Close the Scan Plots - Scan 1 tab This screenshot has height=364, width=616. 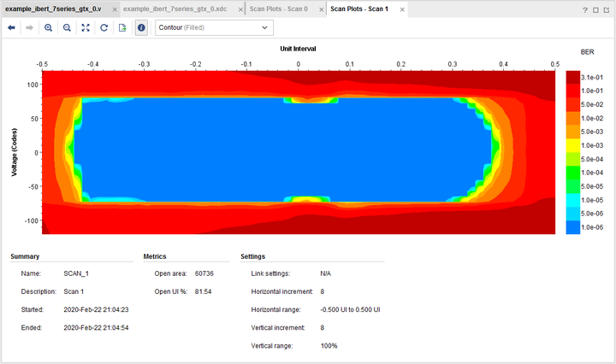pos(400,9)
